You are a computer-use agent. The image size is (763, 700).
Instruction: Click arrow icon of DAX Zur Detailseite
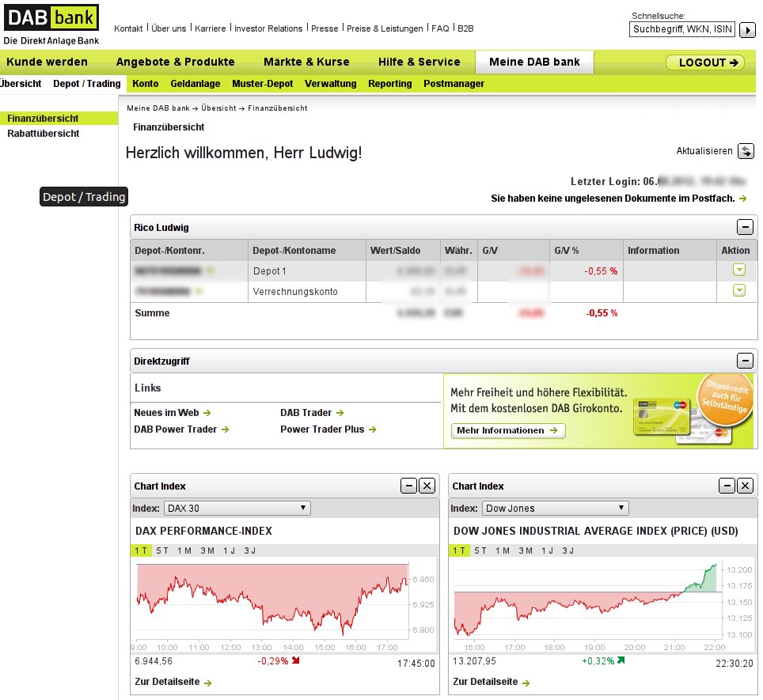pyautogui.click(x=208, y=683)
